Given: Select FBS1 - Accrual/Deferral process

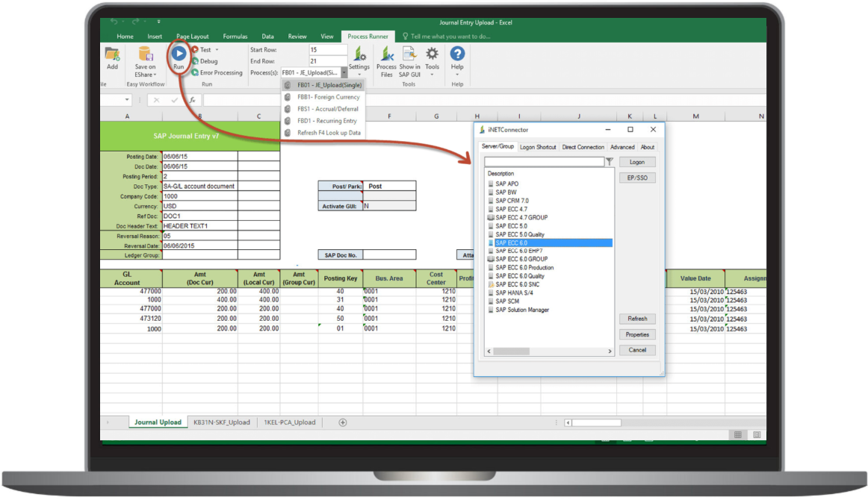Looking at the screenshot, I should 323,109.
